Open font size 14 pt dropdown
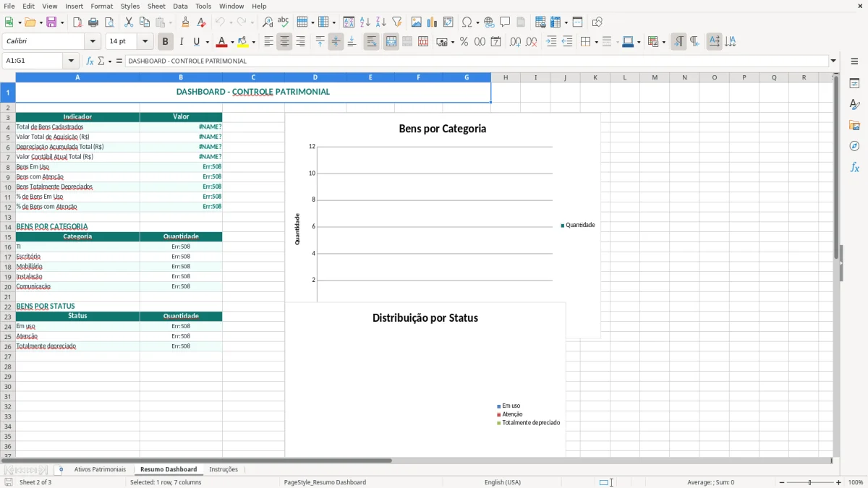Viewport: 868px width, 488px height. [145, 42]
